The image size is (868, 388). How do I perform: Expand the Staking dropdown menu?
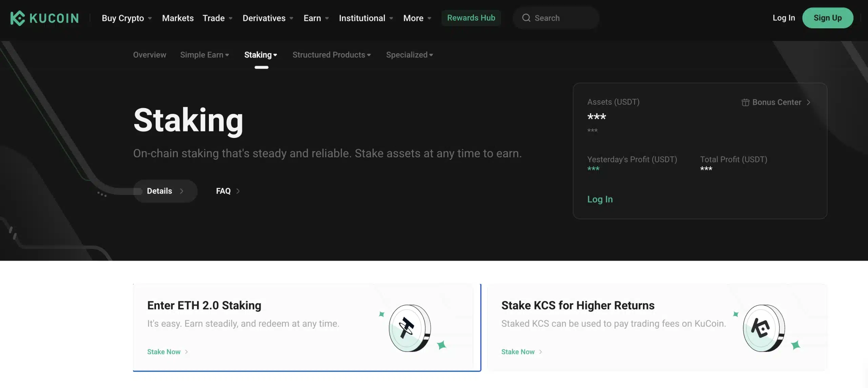(x=261, y=54)
